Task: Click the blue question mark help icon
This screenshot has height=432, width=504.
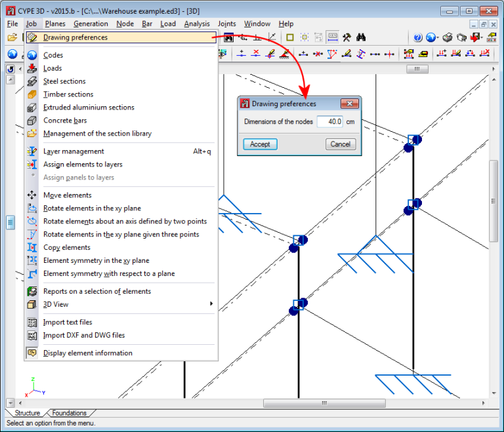Action: (418, 37)
